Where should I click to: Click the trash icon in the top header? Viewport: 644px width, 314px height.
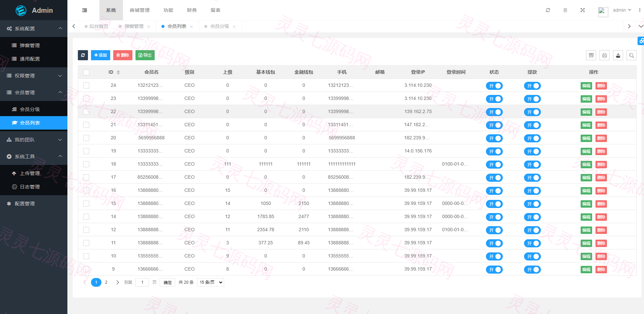click(565, 10)
